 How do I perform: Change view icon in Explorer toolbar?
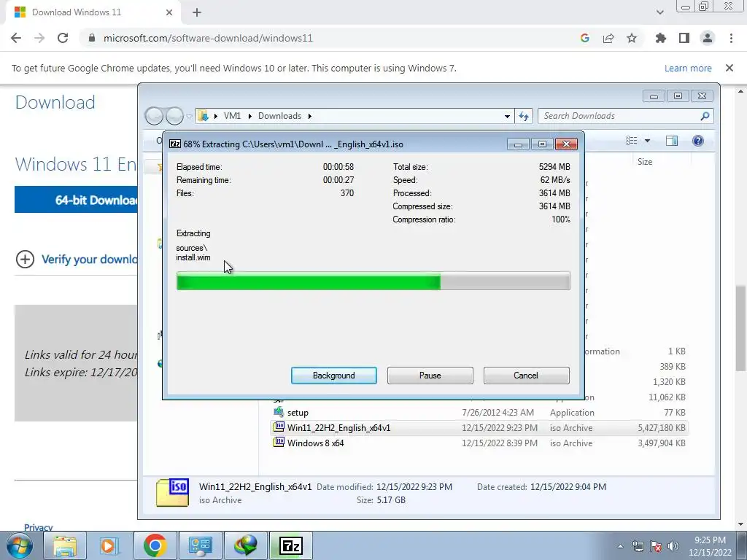point(632,141)
